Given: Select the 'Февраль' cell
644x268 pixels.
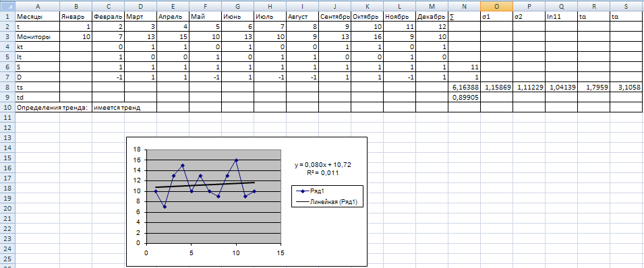Looking at the screenshot, I should 109,17.
